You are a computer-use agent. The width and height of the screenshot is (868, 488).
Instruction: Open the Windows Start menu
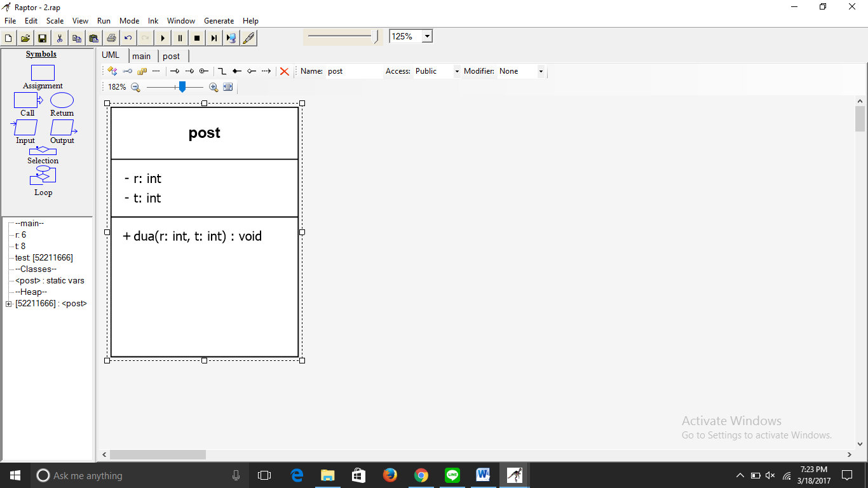tap(15, 475)
